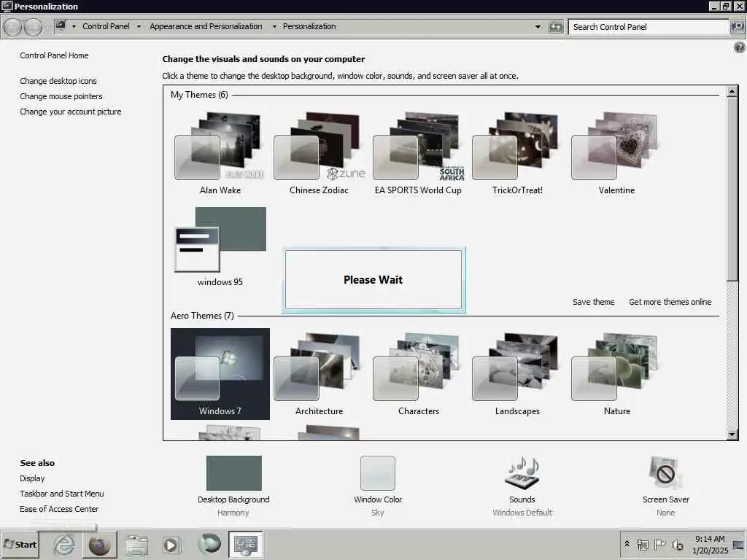Screen dimensions: 747x560
Task: Open the Start menu
Action: tap(20, 544)
